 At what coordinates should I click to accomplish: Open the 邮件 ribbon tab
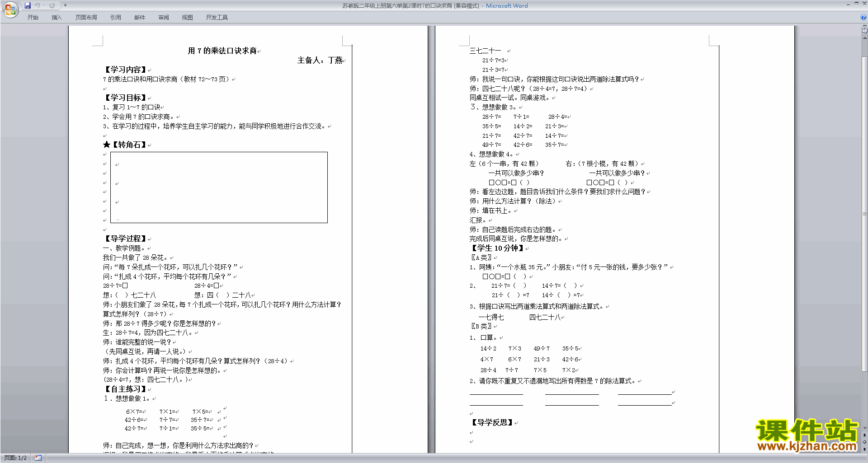point(140,18)
